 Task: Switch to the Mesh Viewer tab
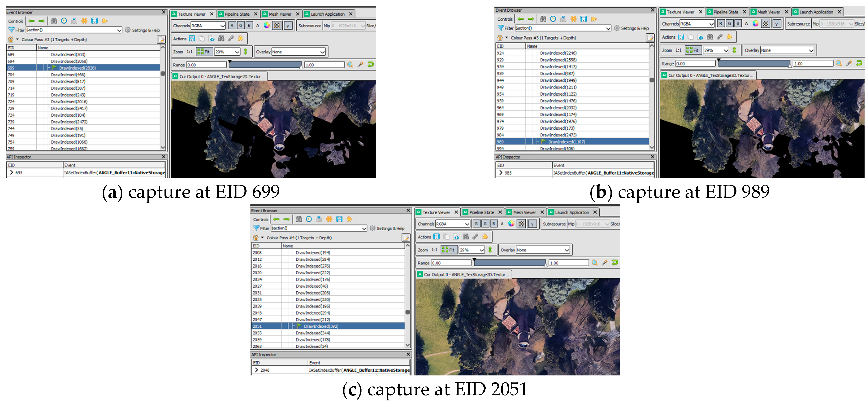click(281, 14)
